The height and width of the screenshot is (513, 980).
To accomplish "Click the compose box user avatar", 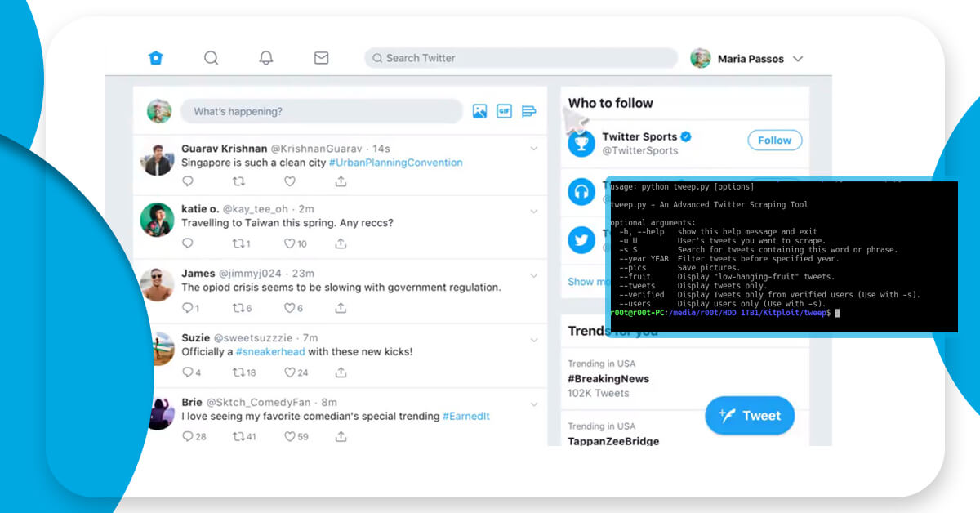I will [x=158, y=111].
